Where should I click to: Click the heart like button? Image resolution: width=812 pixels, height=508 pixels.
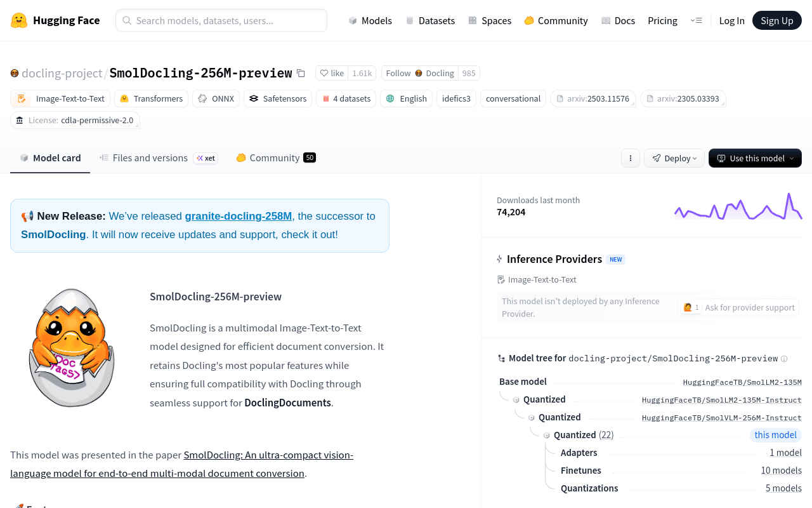click(332, 73)
